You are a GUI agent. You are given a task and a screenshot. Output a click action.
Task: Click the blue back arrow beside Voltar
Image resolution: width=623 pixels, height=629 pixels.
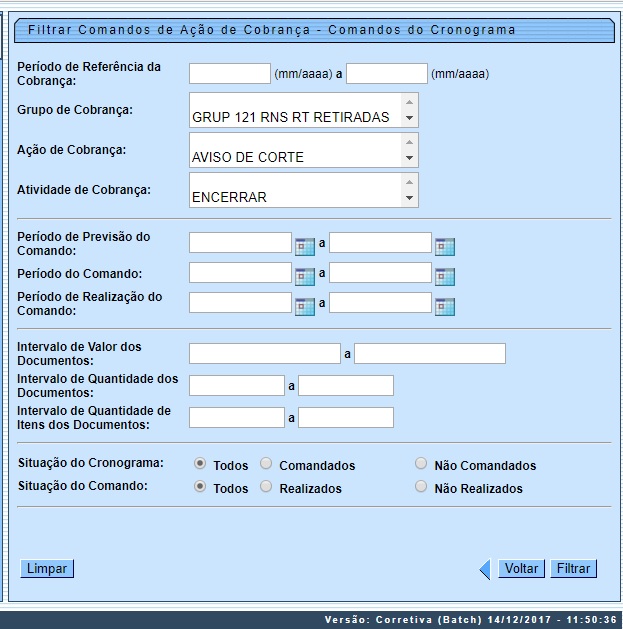pyautogui.click(x=485, y=569)
